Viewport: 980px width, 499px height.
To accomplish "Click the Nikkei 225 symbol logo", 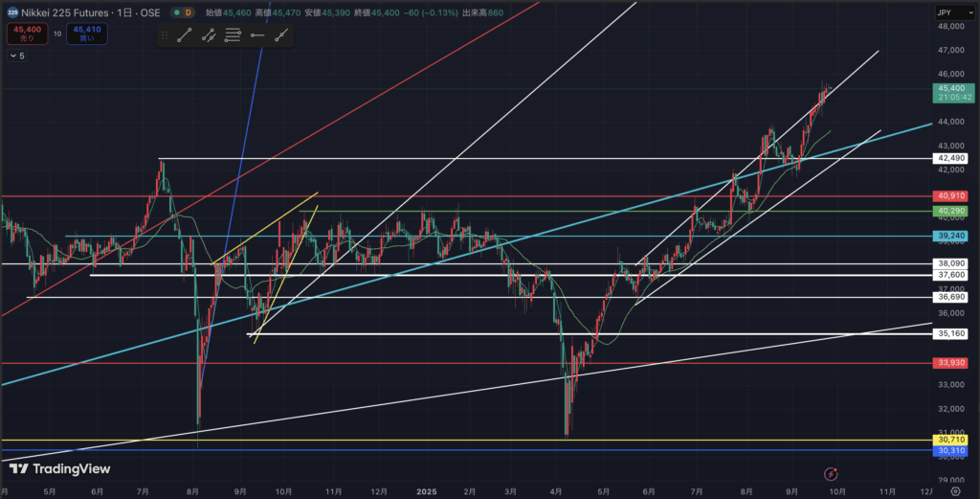I will click(x=12, y=13).
